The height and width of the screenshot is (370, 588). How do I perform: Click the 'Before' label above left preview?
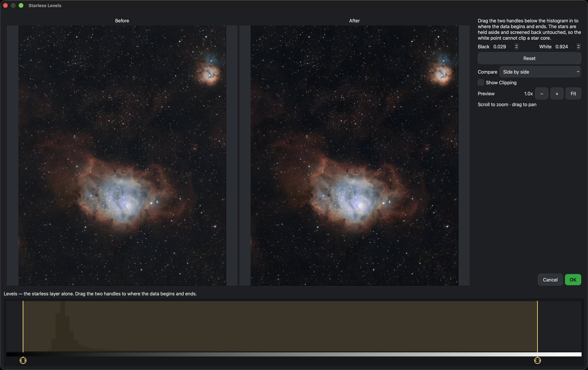click(122, 21)
